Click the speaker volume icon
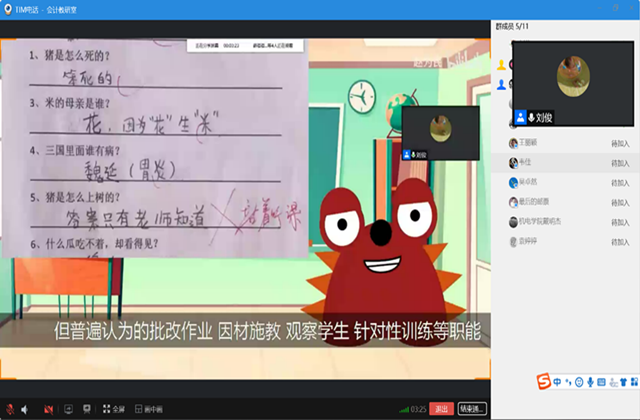The image size is (640, 420). click(26, 409)
